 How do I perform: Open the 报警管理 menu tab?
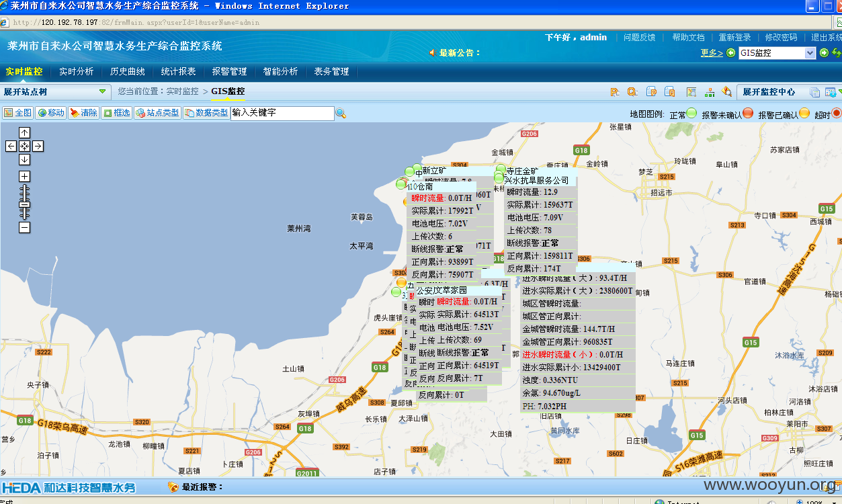[x=229, y=71]
